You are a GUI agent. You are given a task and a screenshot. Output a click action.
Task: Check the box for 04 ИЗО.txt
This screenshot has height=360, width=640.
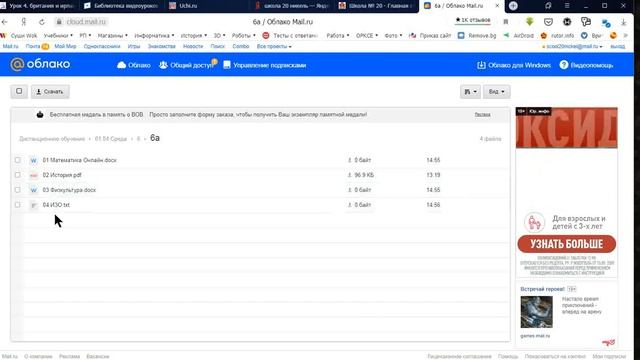tap(18, 204)
